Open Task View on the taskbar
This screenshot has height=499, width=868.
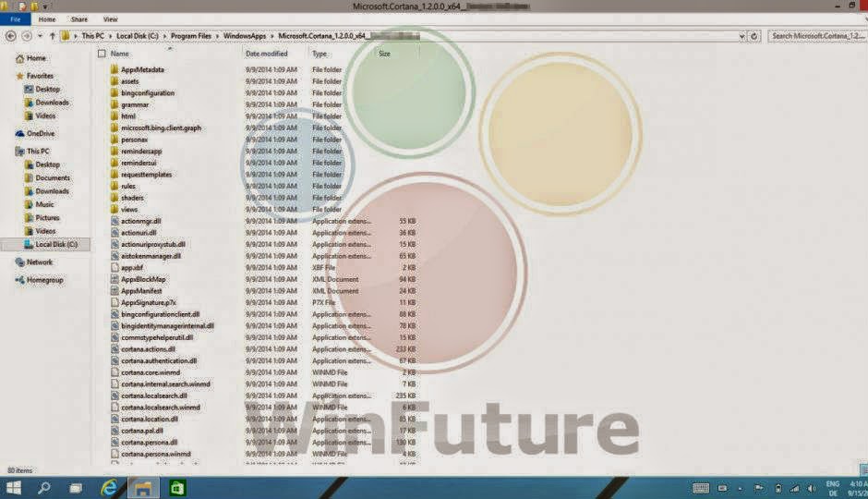tap(76, 488)
